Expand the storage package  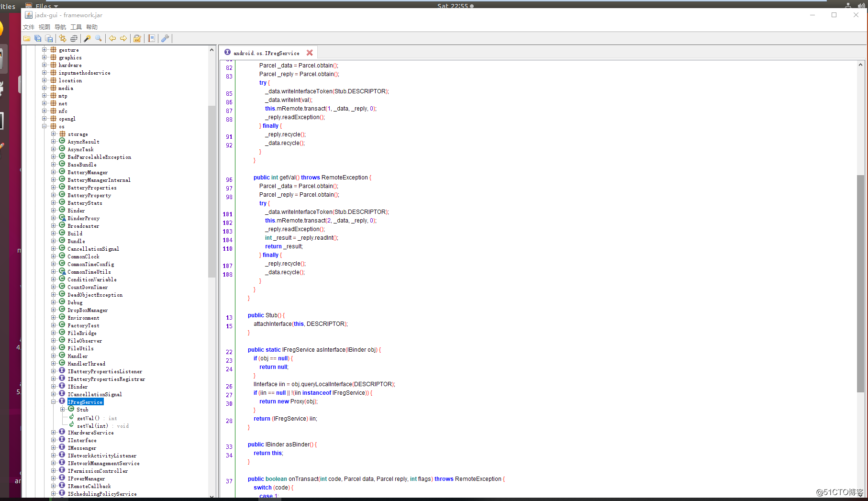click(x=54, y=134)
